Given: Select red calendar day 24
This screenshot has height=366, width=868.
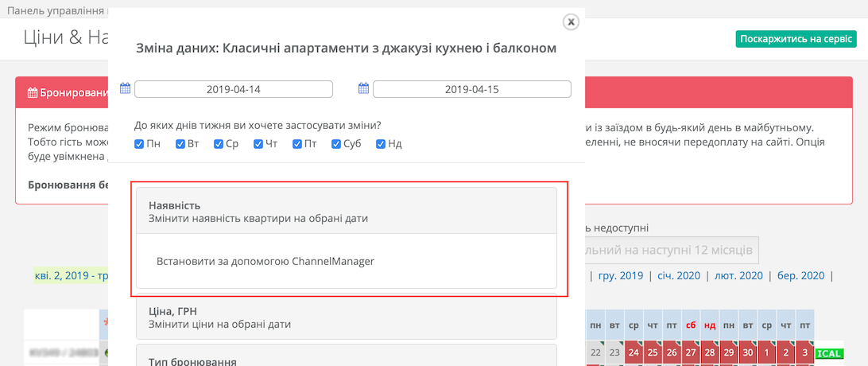Looking at the screenshot, I should point(634,352).
